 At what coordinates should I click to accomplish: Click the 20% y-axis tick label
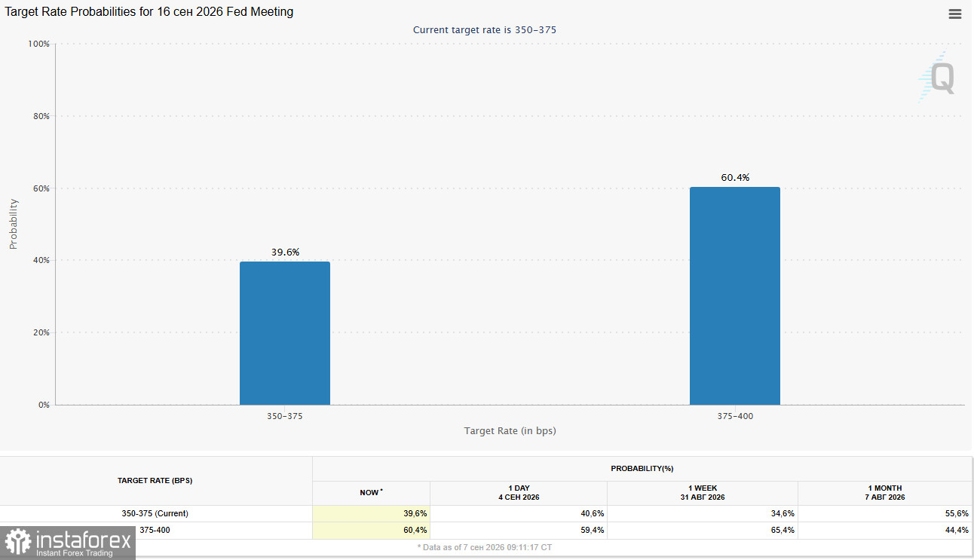click(x=41, y=333)
